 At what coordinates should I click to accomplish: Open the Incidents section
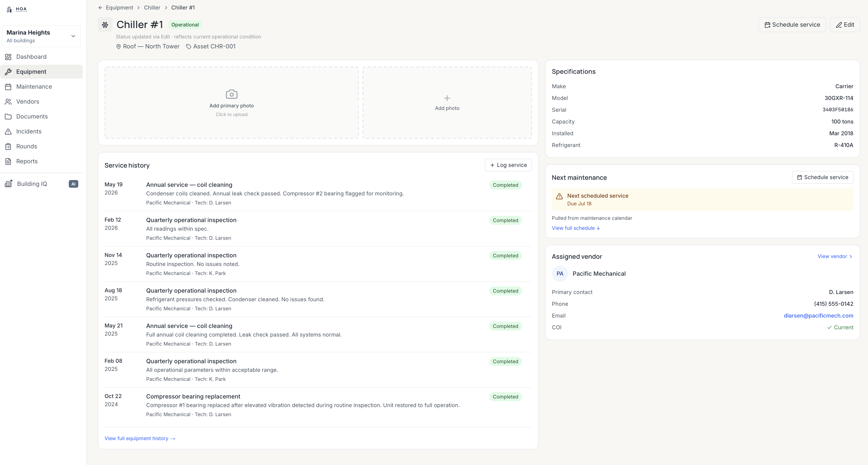[41, 131]
